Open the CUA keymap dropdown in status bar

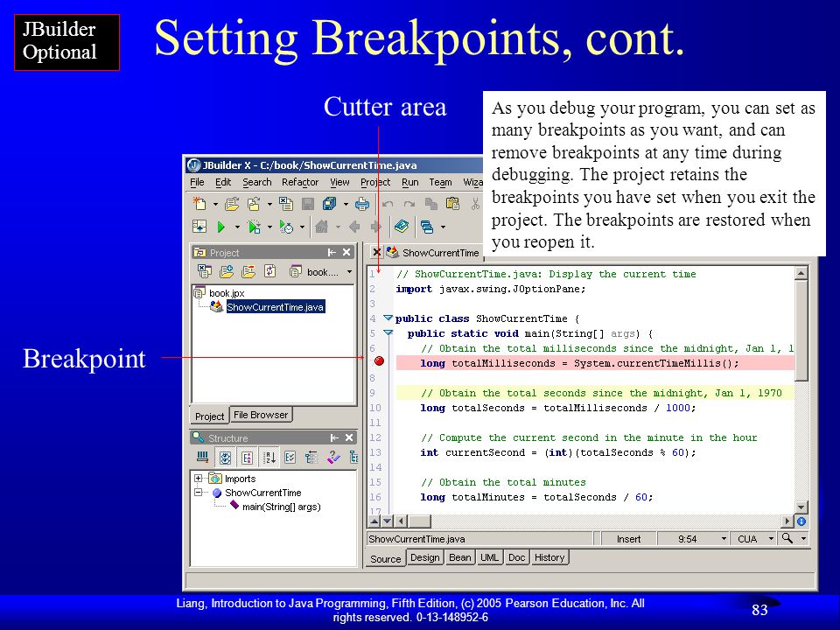tap(772, 538)
